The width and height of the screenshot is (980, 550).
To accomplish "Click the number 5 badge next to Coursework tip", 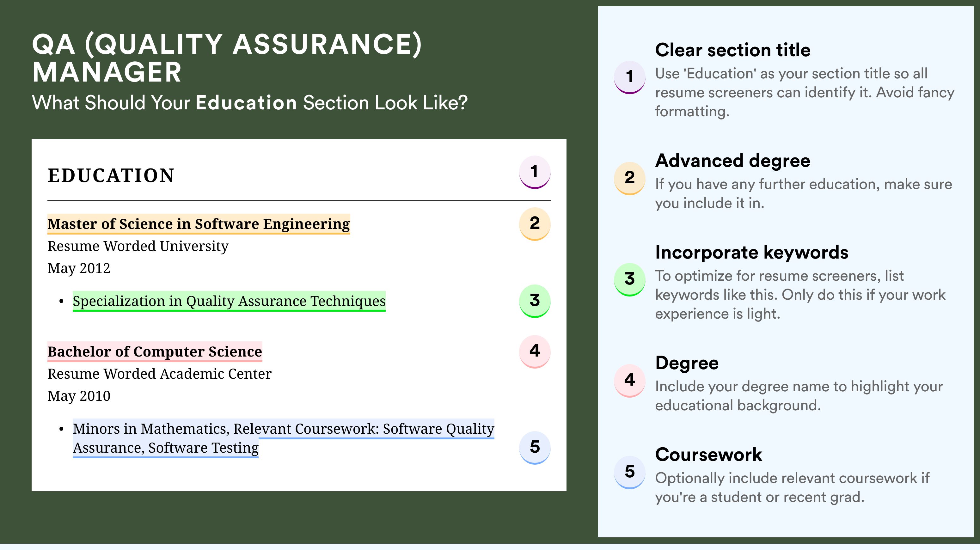I will click(x=629, y=472).
